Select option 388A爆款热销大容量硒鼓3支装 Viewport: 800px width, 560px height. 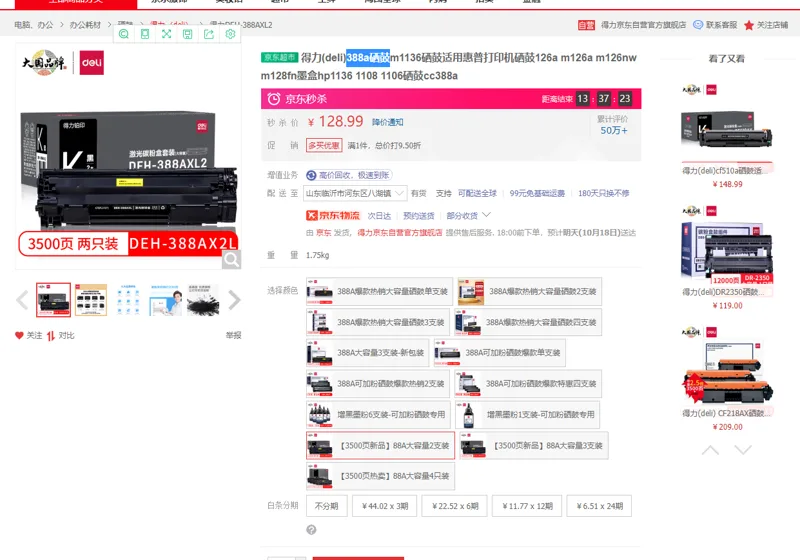[x=378, y=322]
